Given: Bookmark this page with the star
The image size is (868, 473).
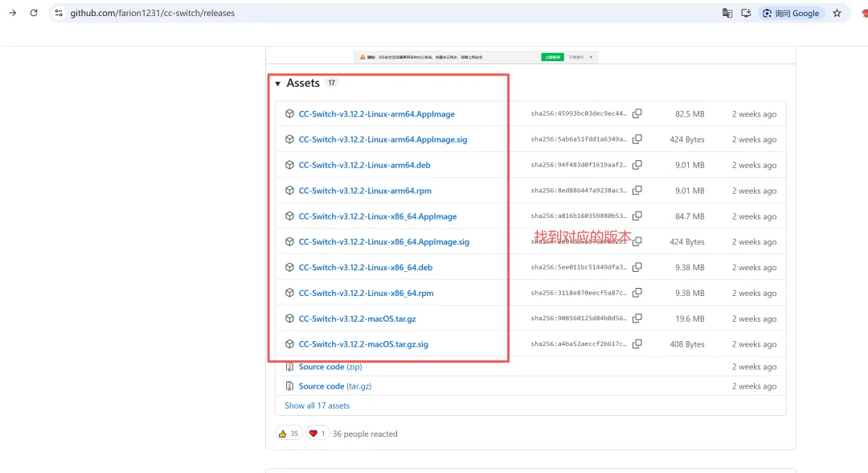Looking at the screenshot, I should point(837,13).
